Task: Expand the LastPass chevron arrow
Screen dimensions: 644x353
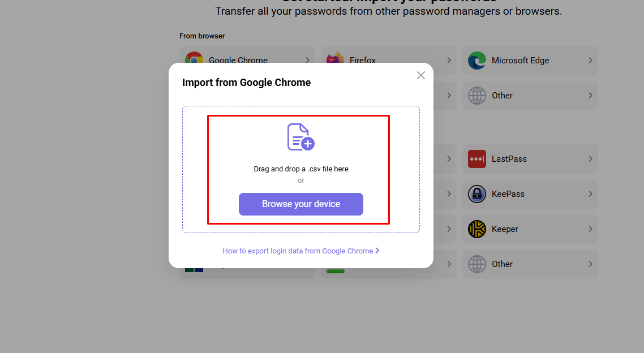Action: coord(590,159)
